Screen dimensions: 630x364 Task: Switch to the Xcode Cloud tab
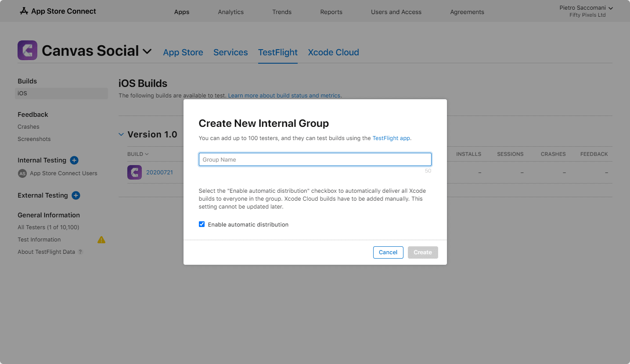[334, 52]
